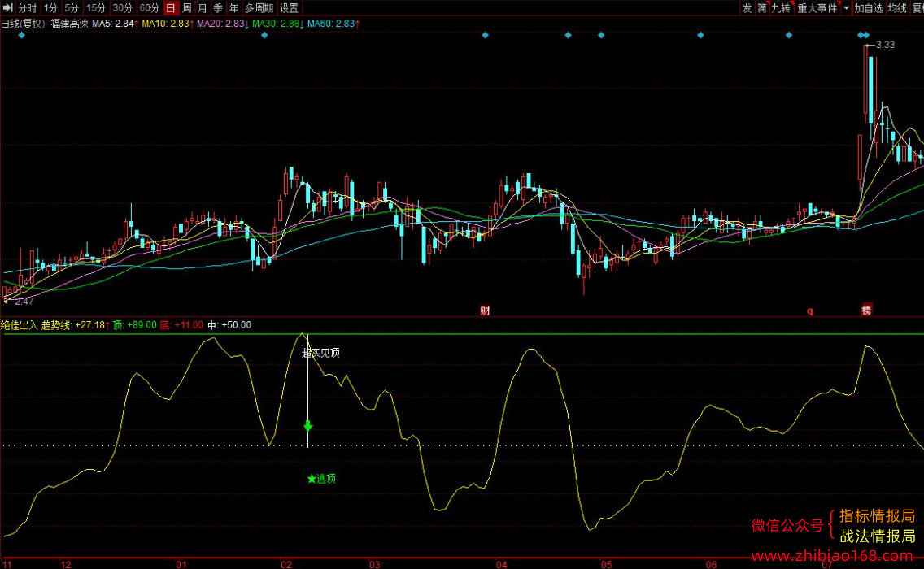This screenshot has width=924, height=569.
Task: Select the 5分 period tab
Action: (x=72, y=7)
